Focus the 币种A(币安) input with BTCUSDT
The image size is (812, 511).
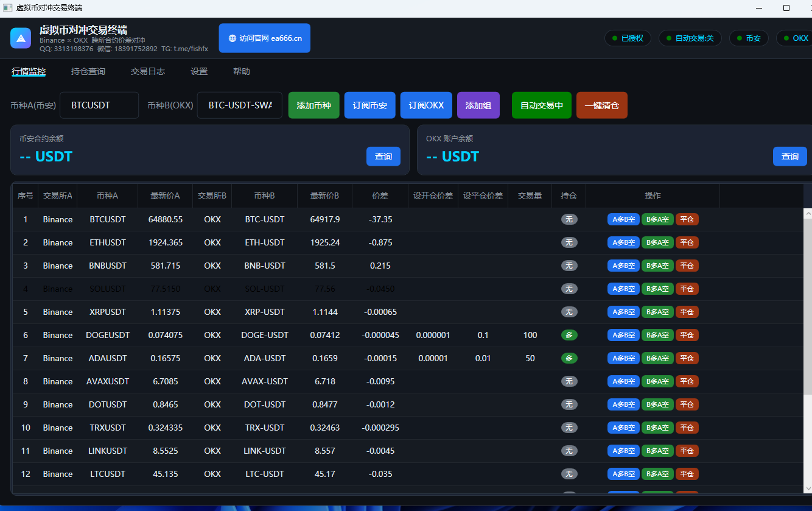pyautogui.click(x=99, y=105)
